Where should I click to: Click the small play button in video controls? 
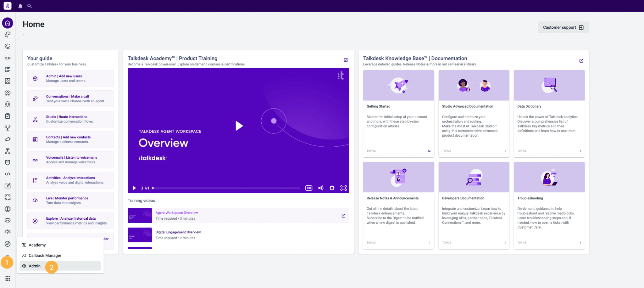pyautogui.click(x=134, y=188)
